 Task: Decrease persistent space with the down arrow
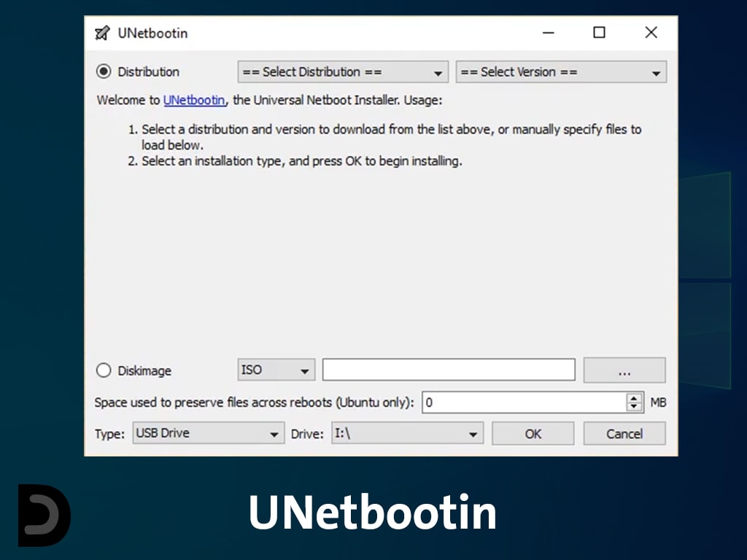[634, 407]
